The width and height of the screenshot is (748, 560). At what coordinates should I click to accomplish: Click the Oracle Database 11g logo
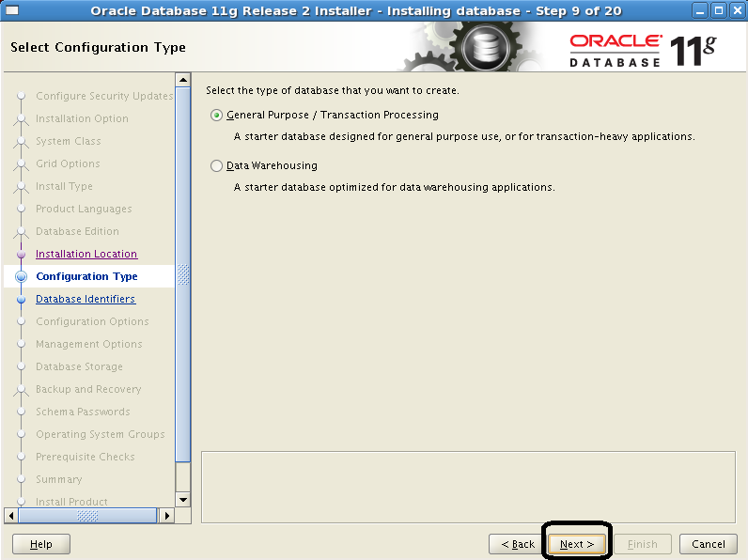coord(642,49)
